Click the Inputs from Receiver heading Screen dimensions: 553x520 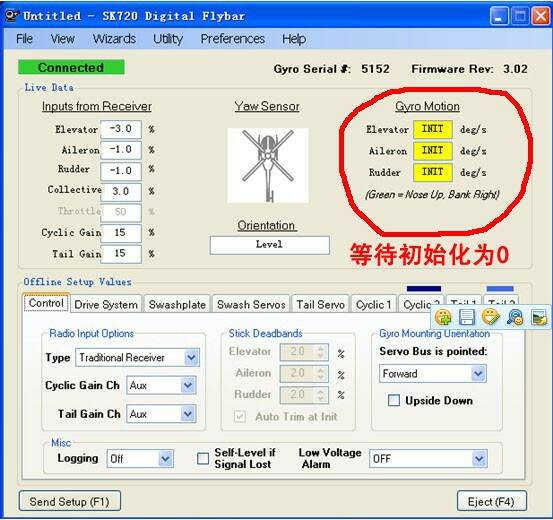point(97,106)
